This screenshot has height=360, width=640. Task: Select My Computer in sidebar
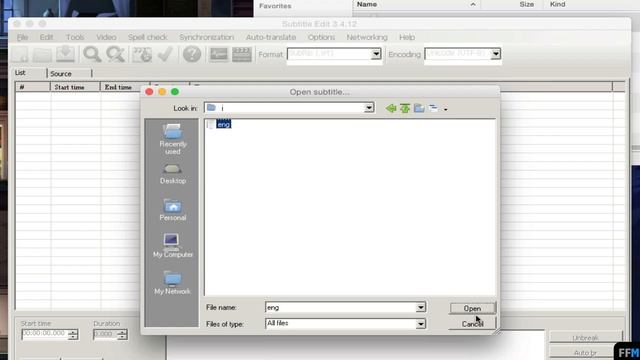click(x=173, y=246)
